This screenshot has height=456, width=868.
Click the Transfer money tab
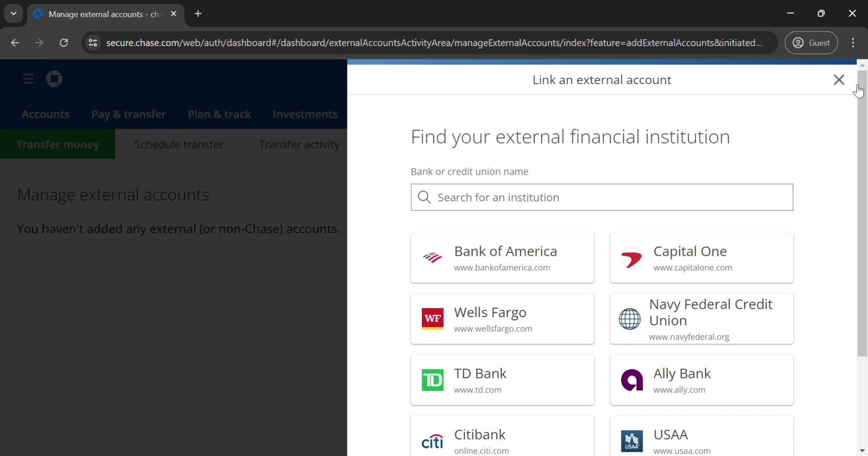coord(57,144)
